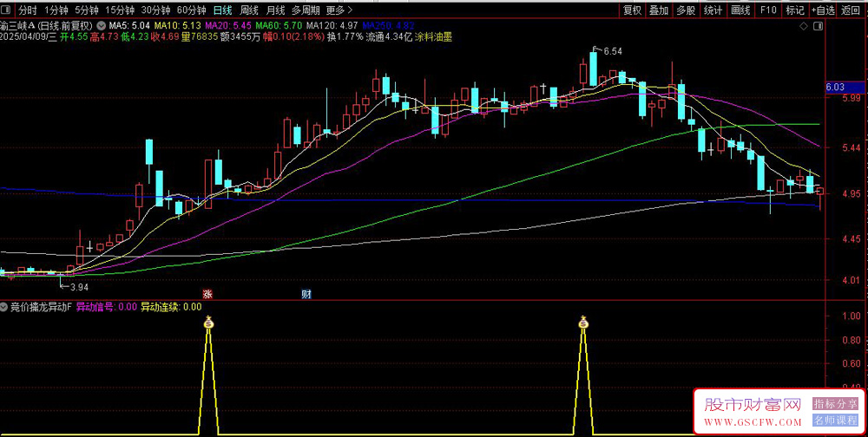Image resolution: width=868 pixels, height=437 pixels.
Task: Open the F10 company info
Action: 768,10
